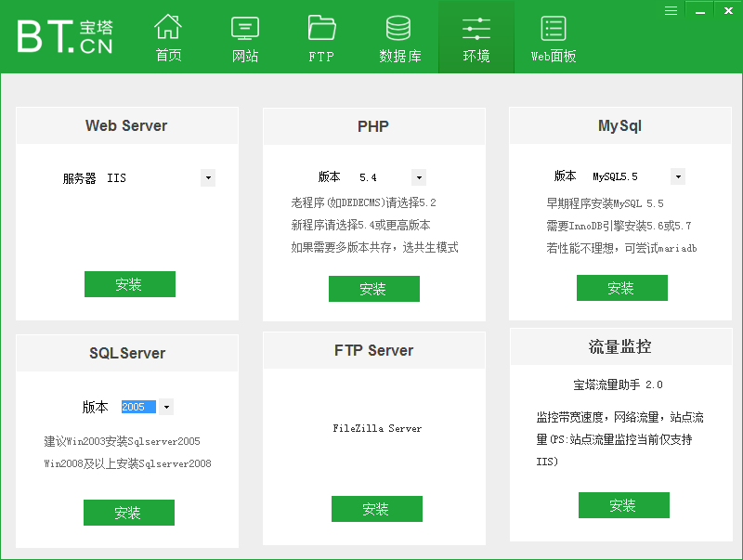Screen dimensions: 743x560
Task: Click 安装 in the SQLServer panel
Action: pyautogui.click(x=128, y=513)
